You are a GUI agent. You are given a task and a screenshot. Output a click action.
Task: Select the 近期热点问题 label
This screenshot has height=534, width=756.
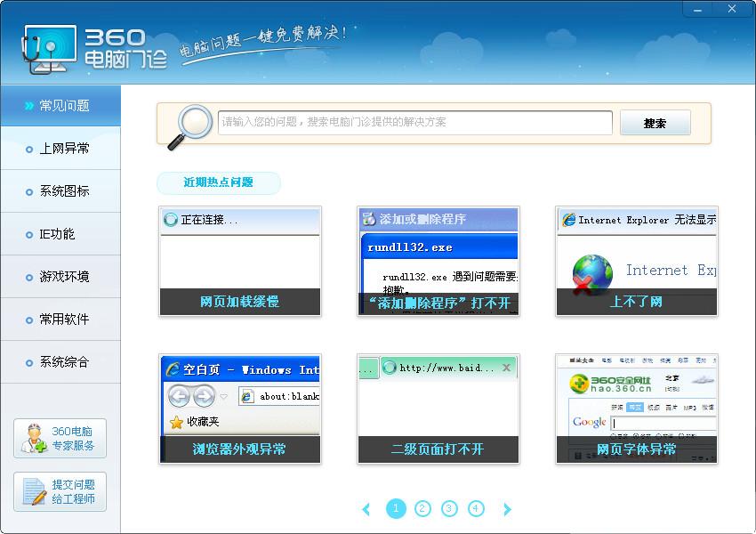coord(218,182)
